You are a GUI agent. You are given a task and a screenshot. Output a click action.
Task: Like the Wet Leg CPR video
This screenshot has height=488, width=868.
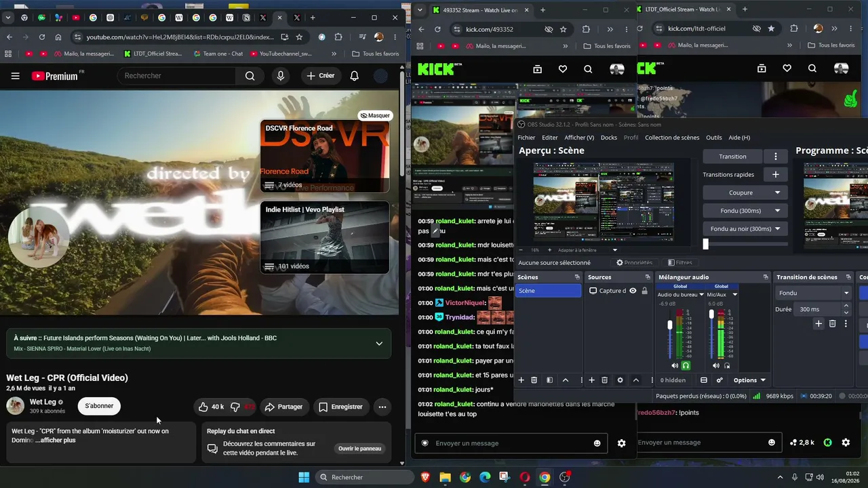tap(211, 407)
